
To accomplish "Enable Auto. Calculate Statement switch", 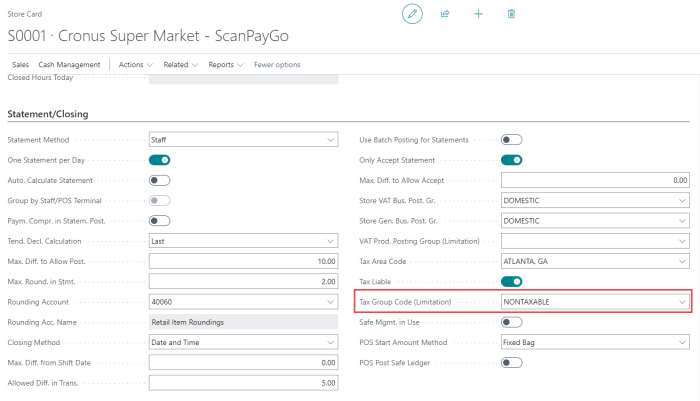I will click(159, 180).
